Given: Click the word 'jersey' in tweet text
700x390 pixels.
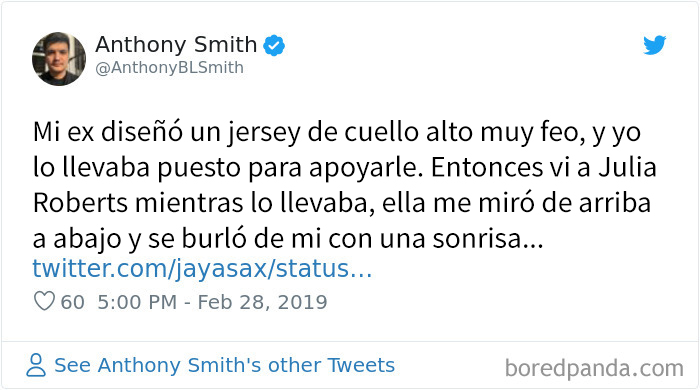Looking at the screenshot, I should point(263,133).
